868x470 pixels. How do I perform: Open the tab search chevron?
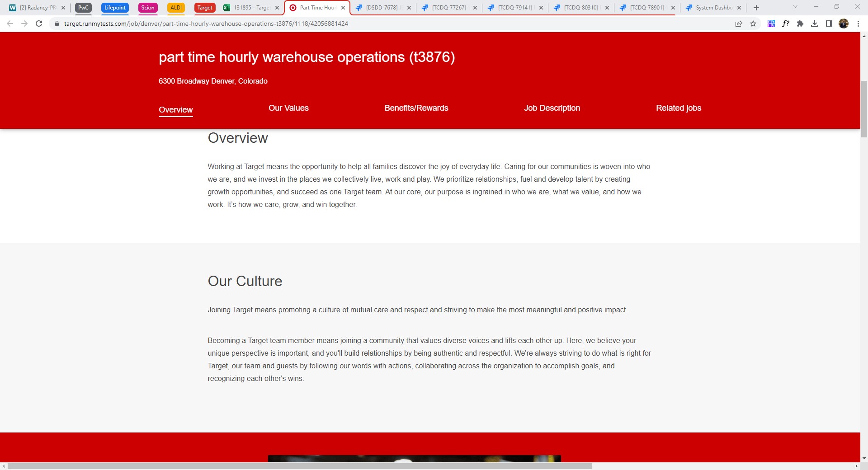tap(795, 7)
